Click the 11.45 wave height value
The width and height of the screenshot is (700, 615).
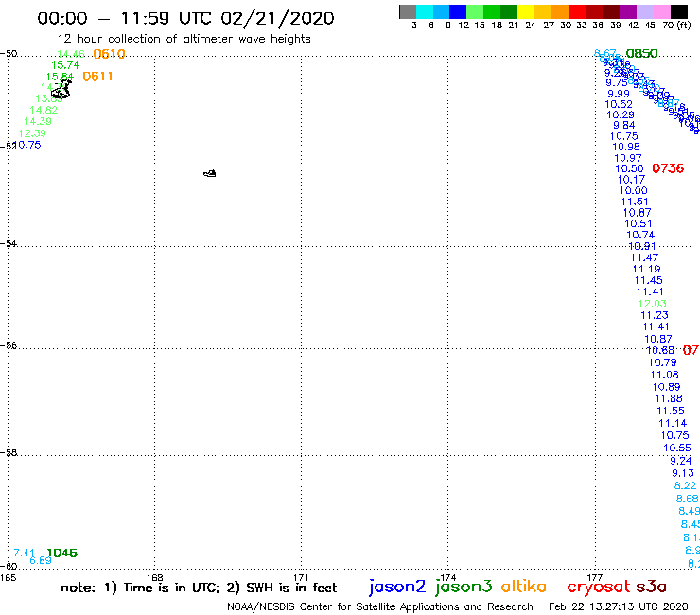649,280
